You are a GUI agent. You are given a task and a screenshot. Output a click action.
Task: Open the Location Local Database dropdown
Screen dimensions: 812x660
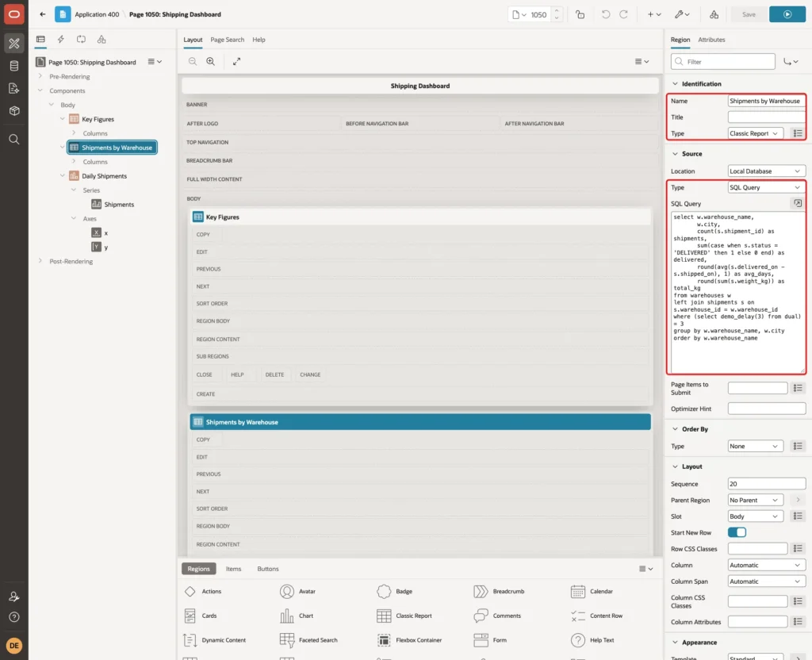point(767,171)
